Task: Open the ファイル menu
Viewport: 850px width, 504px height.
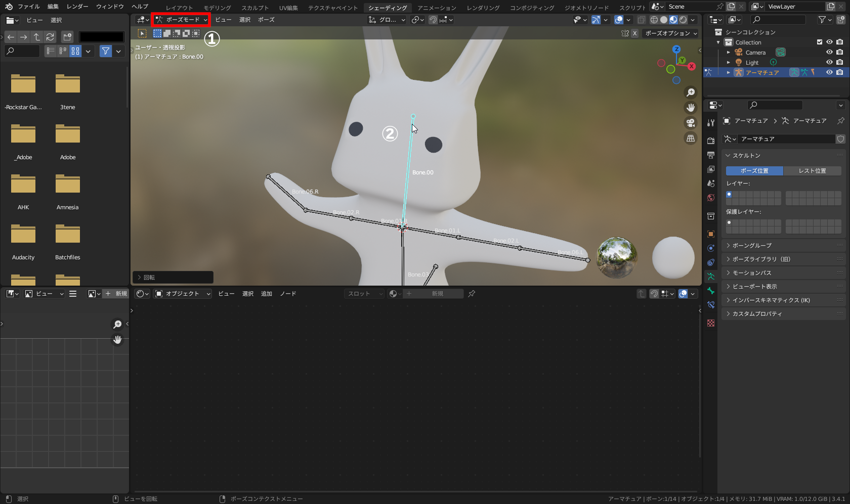Action: (x=29, y=7)
